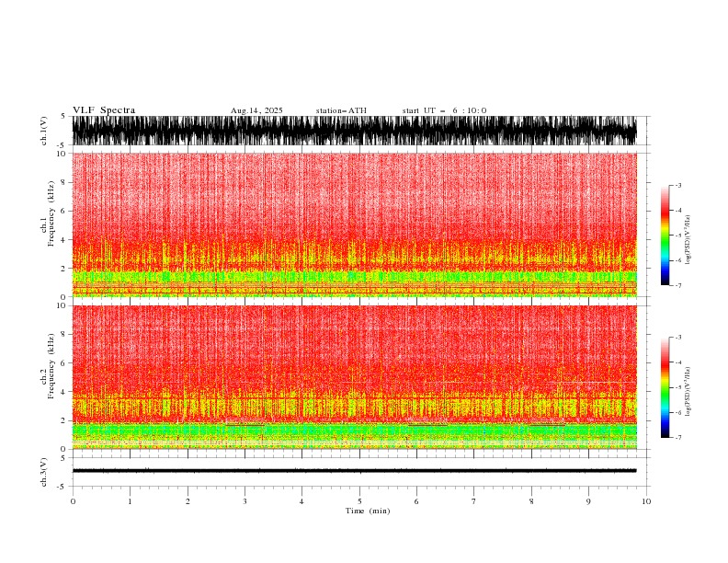The image size is (728, 563).
Task: Click time axis tick label '7'
Action: (x=474, y=501)
